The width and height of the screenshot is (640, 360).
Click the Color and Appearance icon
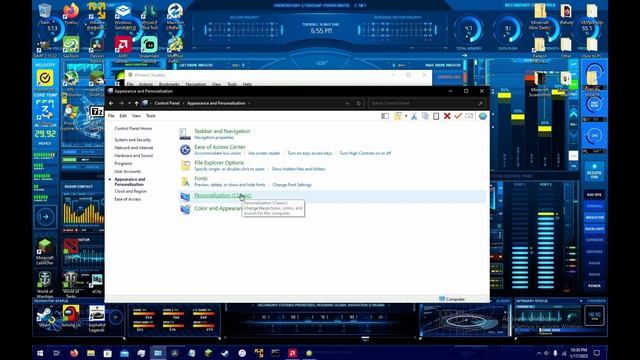[185, 209]
